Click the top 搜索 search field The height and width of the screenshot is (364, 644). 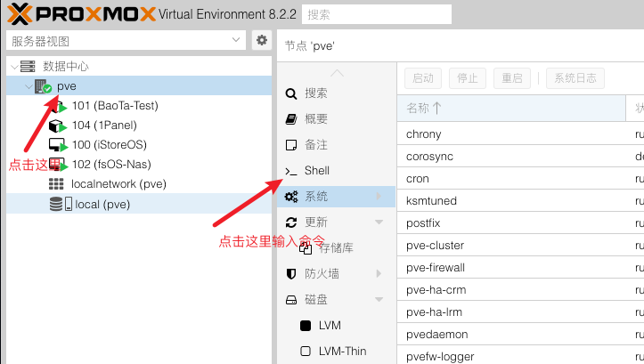(377, 15)
